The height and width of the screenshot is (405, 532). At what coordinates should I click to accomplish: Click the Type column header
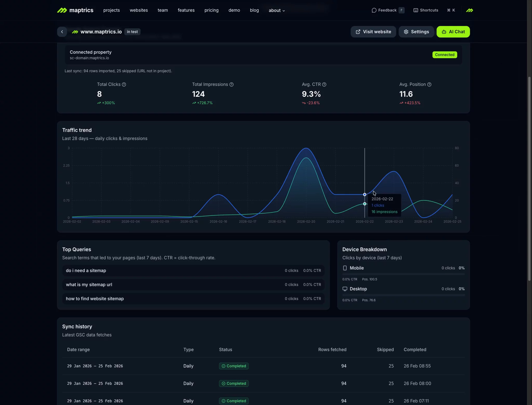pyautogui.click(x=188, y=349)
